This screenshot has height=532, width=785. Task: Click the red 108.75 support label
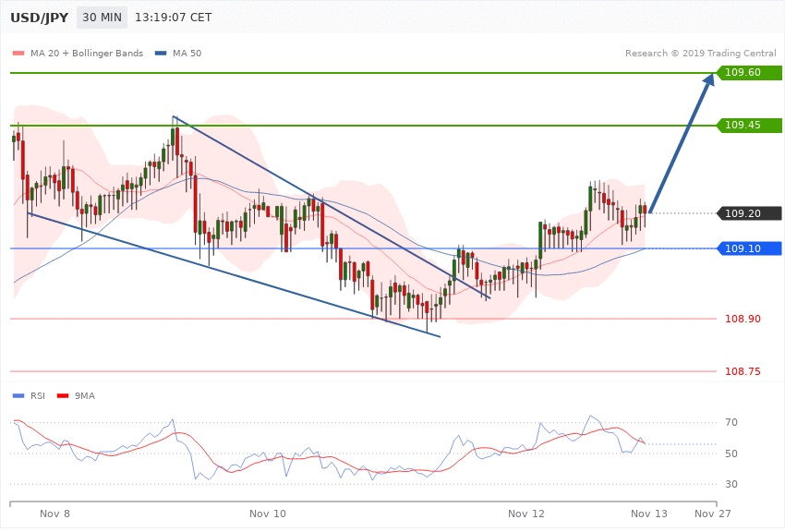tap(743, 371)
